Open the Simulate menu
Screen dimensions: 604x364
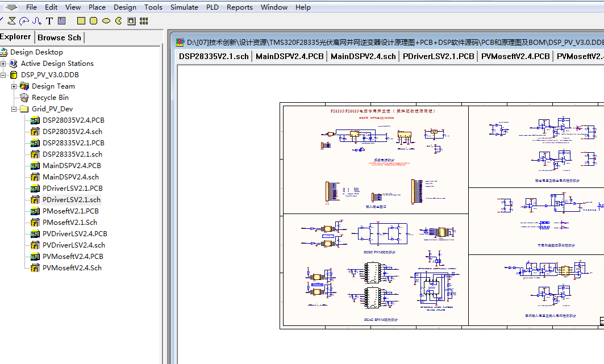pos(184,7)
